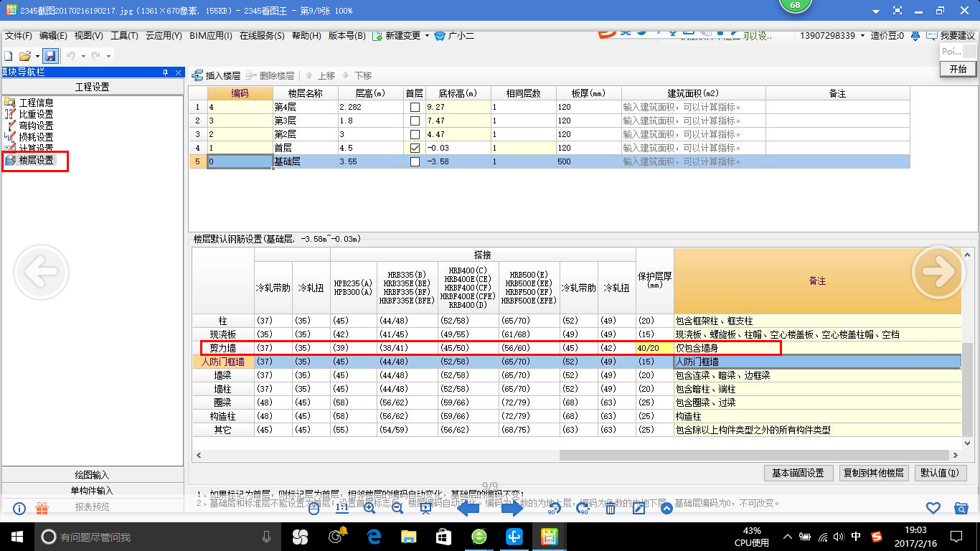Open the 在线服务(S) menu
Image resolution: width=980 pixels, height=551 pixels.
262,36
